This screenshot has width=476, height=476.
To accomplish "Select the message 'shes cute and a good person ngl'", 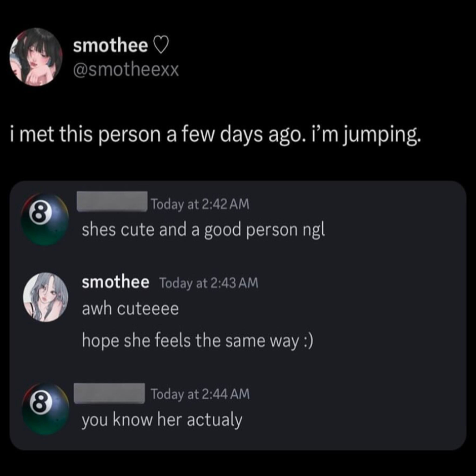I will (203, 230).
